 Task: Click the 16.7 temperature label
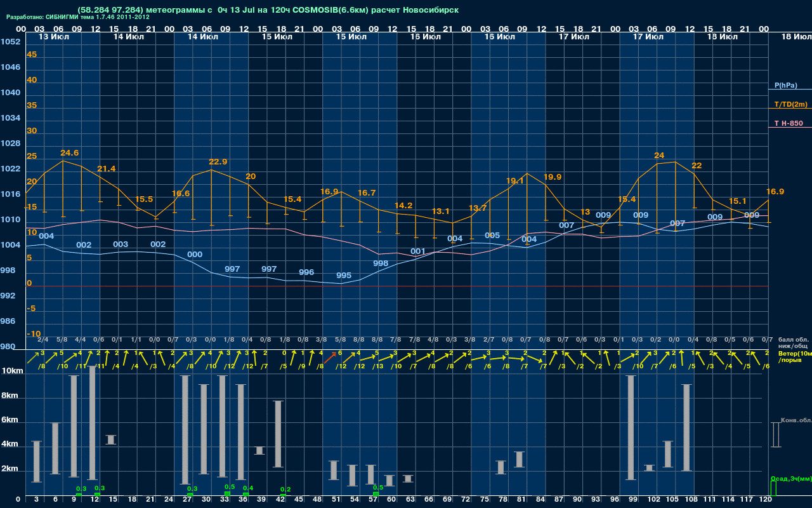(x=367, y=193)
